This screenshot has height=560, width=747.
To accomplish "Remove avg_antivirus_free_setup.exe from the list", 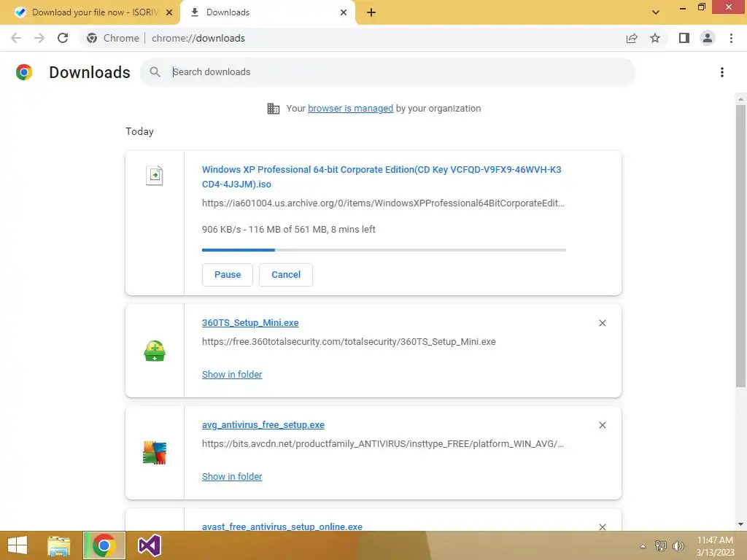I will click(602, 425).
